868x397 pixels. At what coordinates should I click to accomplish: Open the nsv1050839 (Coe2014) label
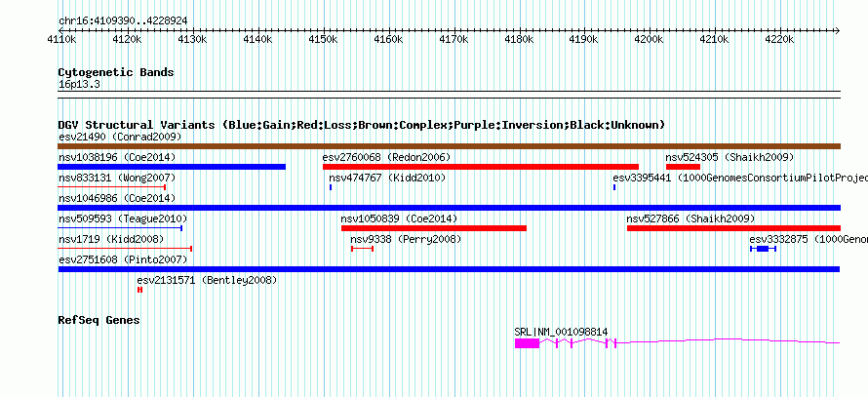point(400,218)
